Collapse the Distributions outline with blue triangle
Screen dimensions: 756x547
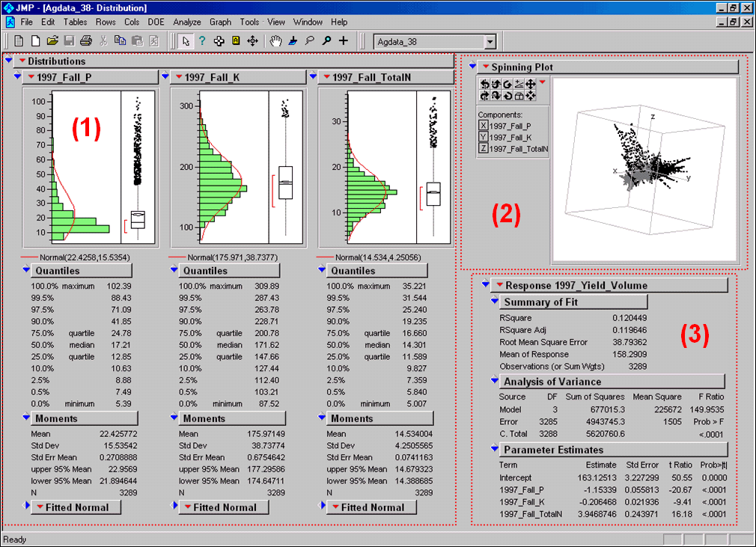pos(8,61)
